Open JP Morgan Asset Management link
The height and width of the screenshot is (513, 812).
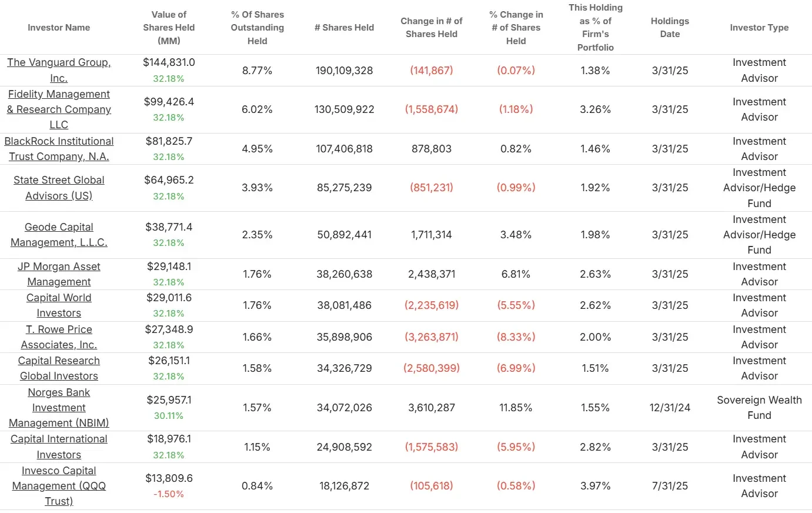point(59,274)
